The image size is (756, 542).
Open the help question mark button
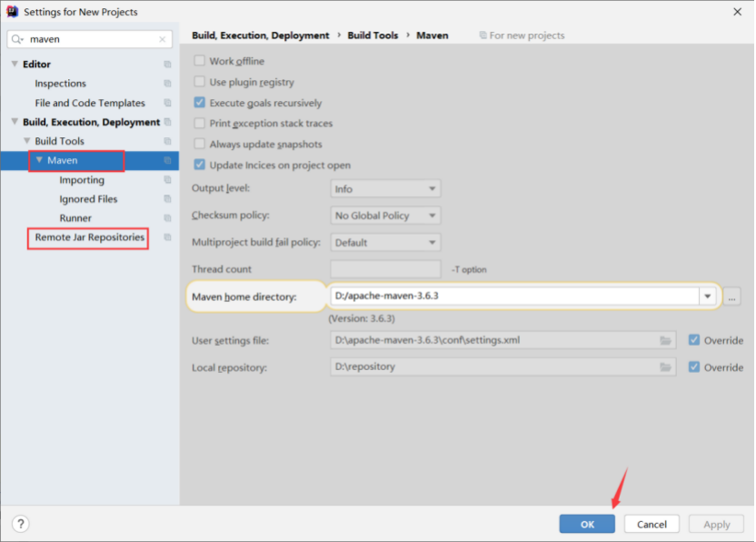pos(21,524)
